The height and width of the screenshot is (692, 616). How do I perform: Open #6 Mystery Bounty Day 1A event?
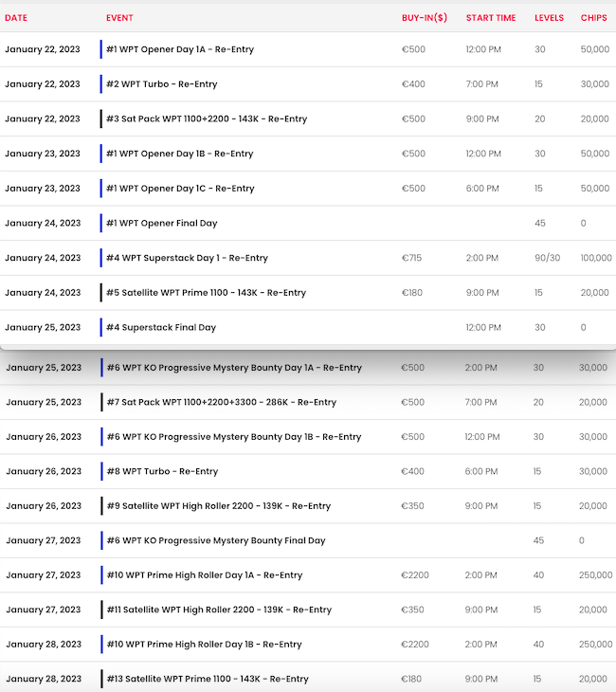point(234,368)
